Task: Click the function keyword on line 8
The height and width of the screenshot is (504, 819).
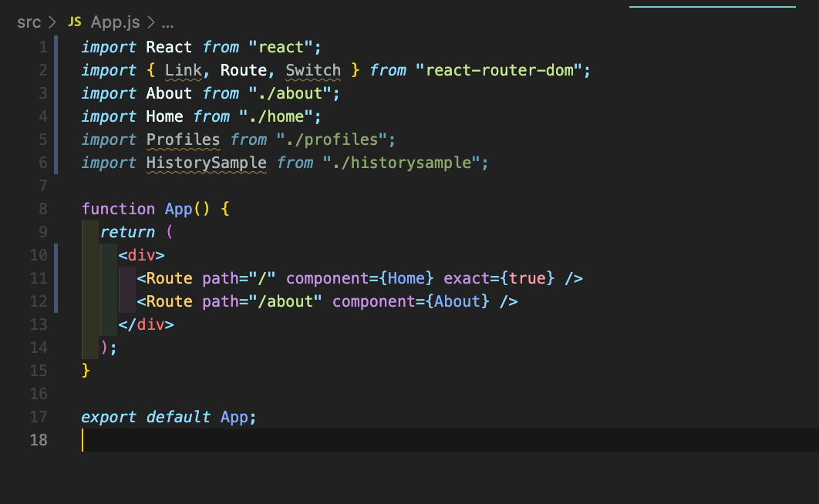Action: (118, 209)
